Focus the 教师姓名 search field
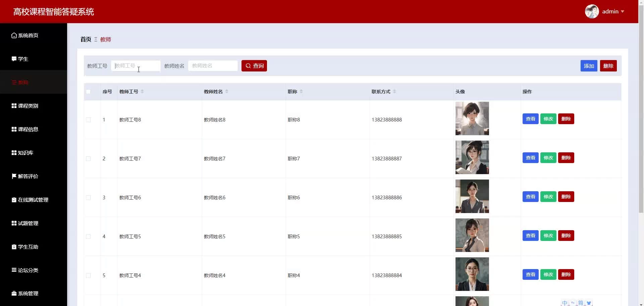This screenshot has height=306, width=644. 213,66
